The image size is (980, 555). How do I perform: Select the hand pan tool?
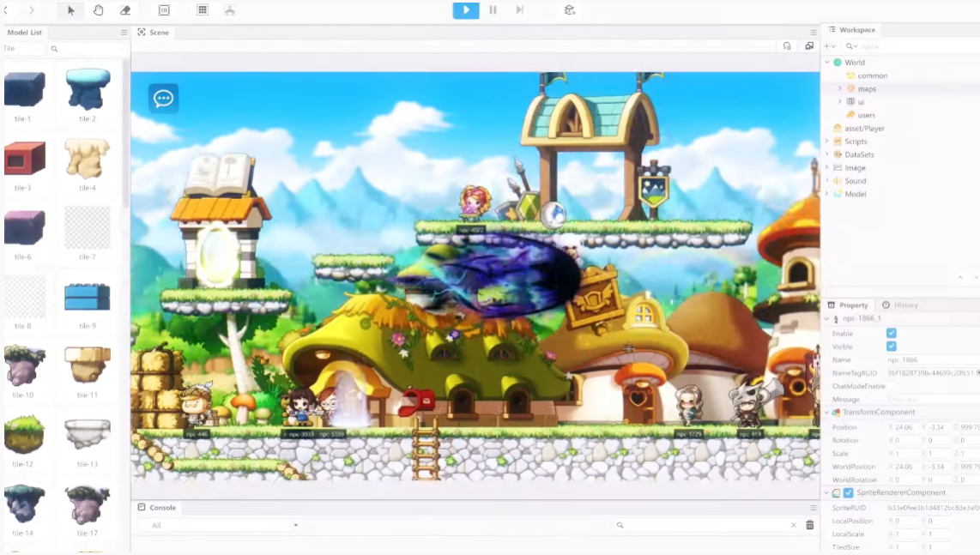coord(98,10)
